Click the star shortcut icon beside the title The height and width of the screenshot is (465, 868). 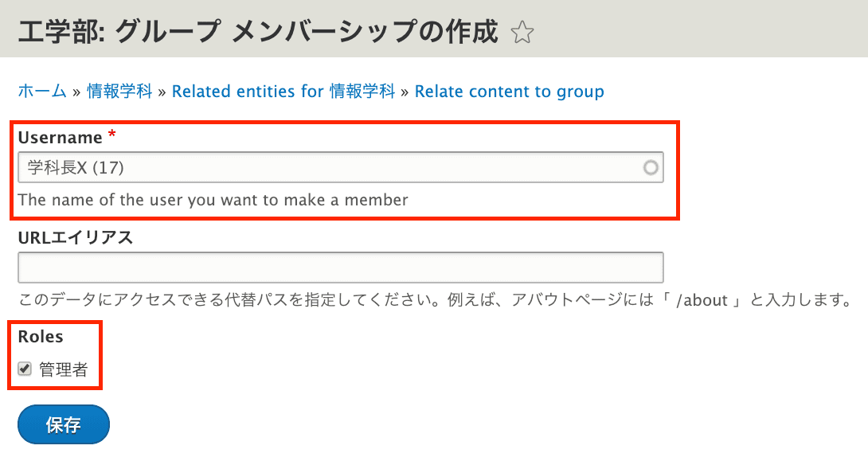522,32
